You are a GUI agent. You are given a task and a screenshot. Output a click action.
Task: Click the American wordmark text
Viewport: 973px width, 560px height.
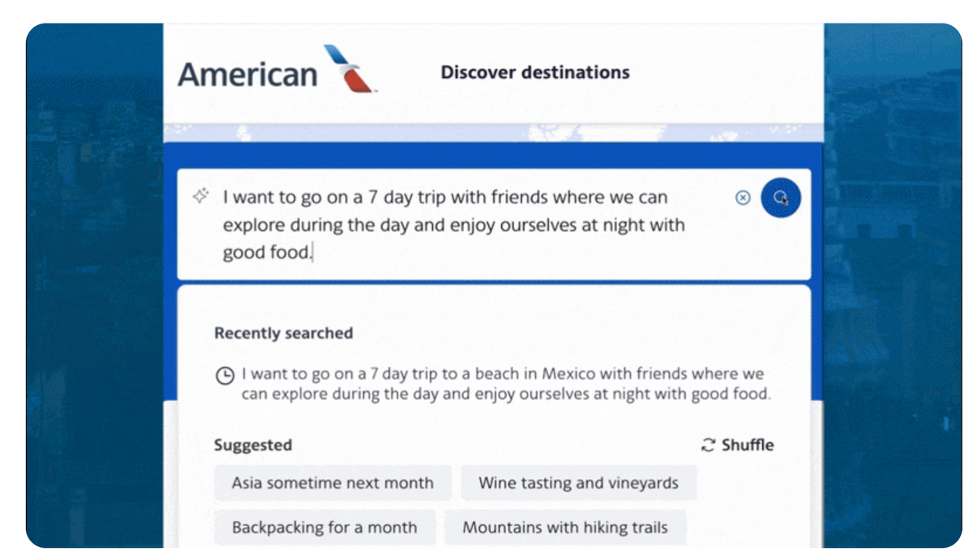247,75
